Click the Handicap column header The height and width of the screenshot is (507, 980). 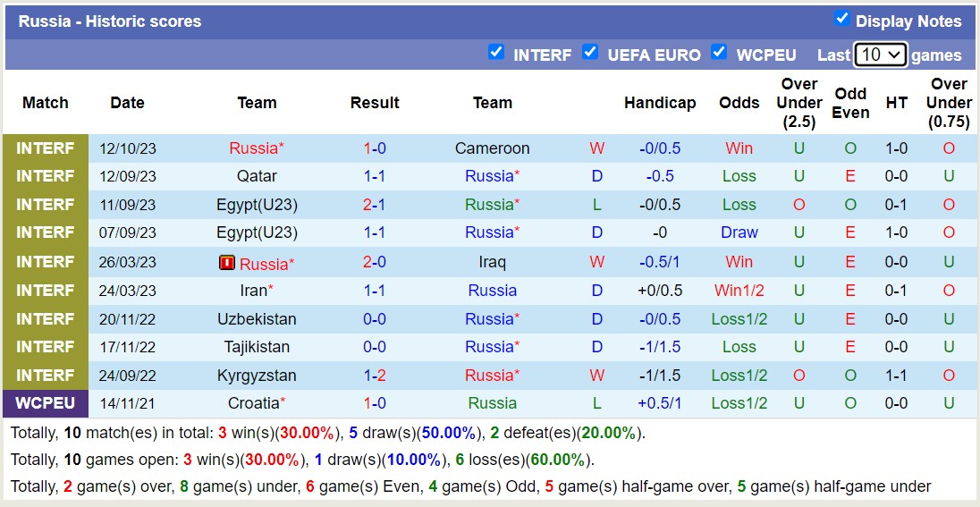tap(660, 103)
